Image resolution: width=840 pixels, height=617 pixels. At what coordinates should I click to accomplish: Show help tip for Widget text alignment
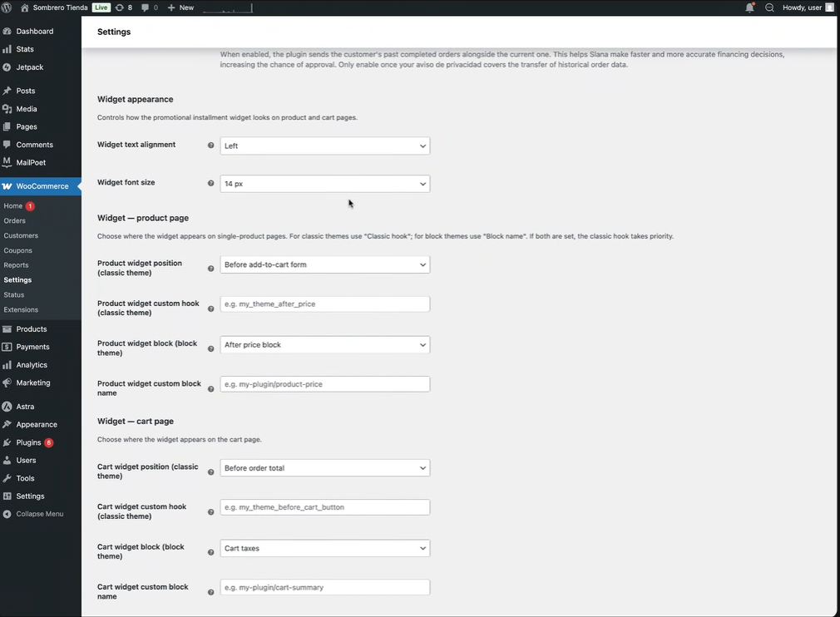210,146
